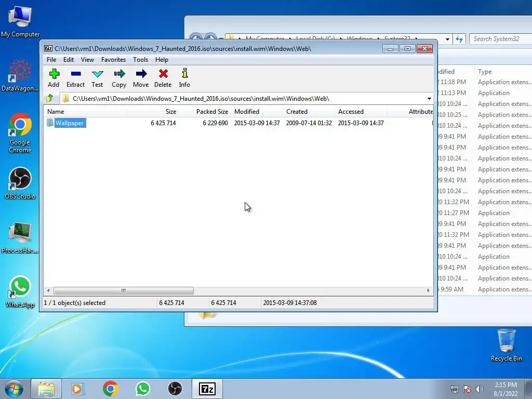Click the created date 2009-07-14 01:32

click(x=309, y=123)
